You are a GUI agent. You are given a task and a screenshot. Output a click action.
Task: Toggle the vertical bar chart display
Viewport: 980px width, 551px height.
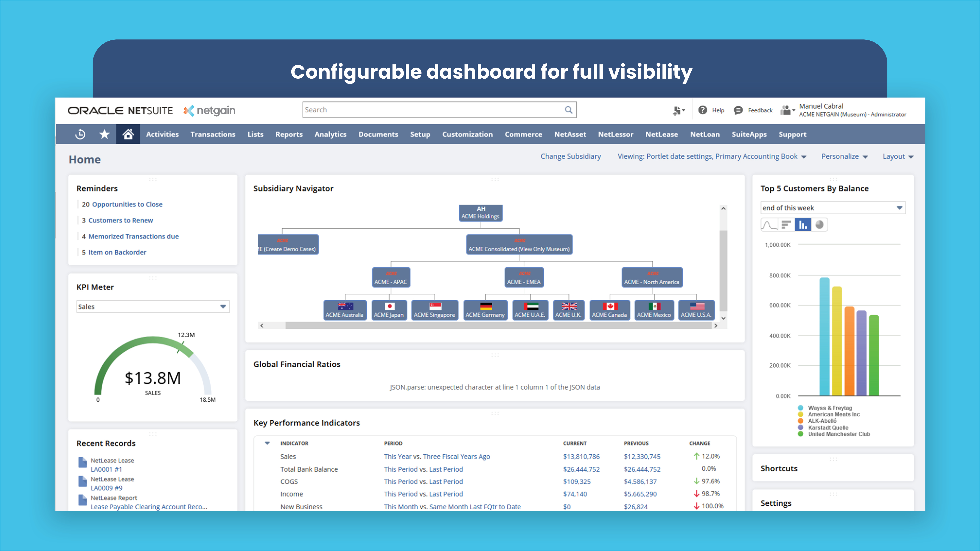pyautogui.click(x=803, y=224)
